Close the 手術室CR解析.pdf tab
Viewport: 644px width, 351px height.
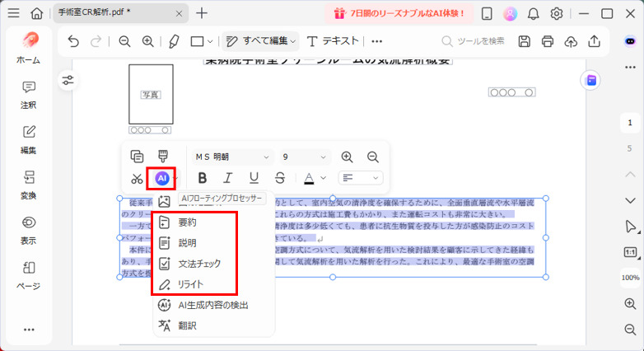pyautogui.click(x=179, y=13)
